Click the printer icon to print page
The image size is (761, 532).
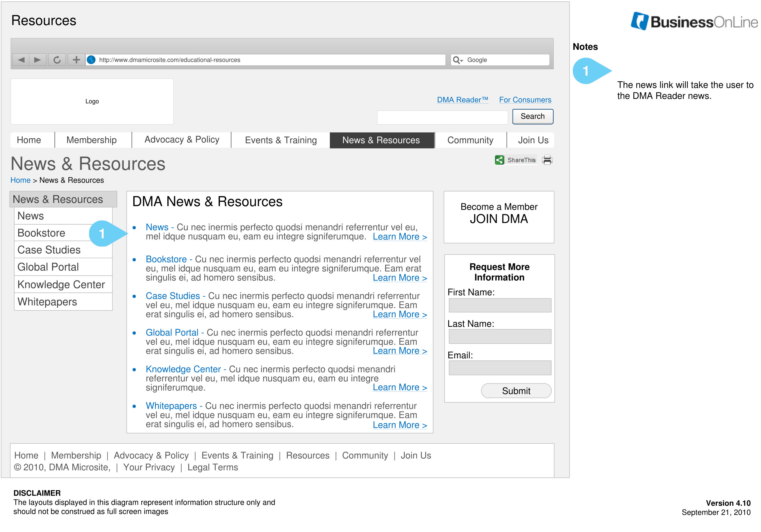(547, 160)
